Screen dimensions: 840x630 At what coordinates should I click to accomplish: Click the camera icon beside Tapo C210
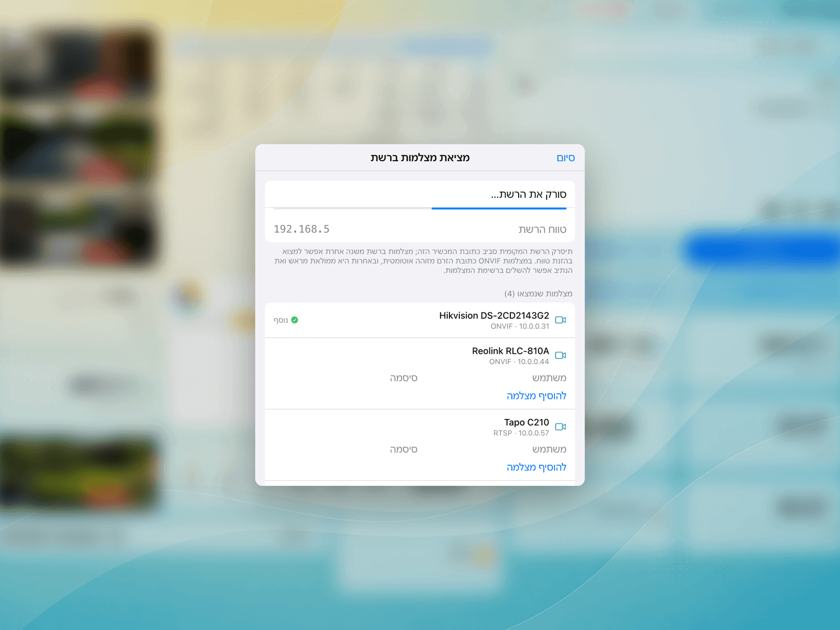pos(560,427)
